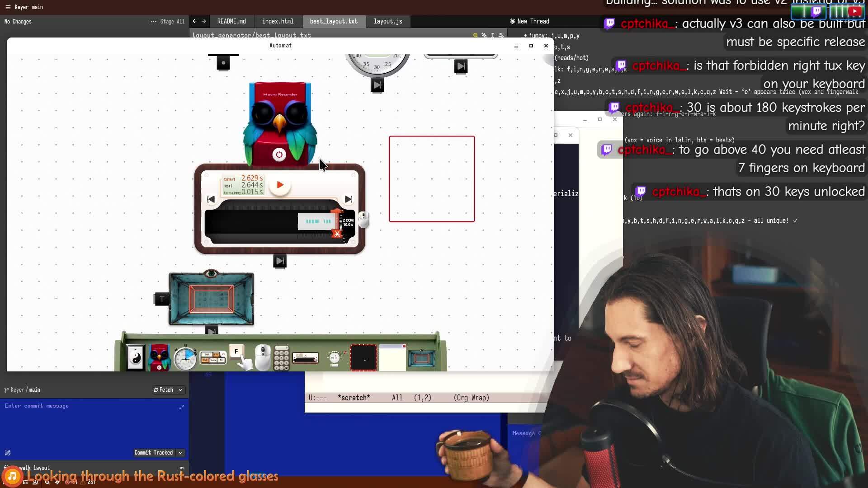Select the F key press tool
The height and width of the screenshot is (488, 868).
click(x=236, y=352)
